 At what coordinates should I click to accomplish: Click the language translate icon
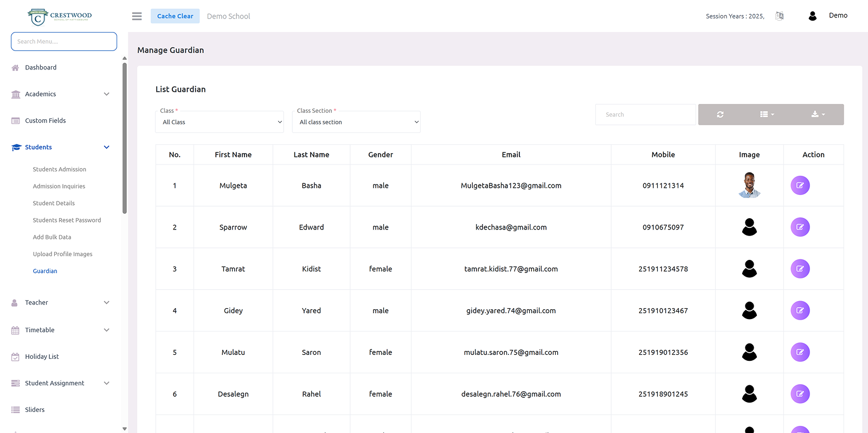pyautogui.click(x=779, y=16)
